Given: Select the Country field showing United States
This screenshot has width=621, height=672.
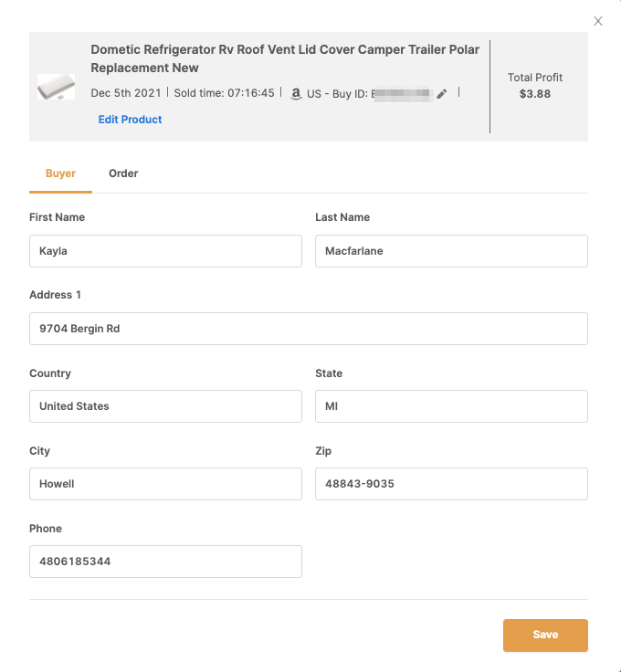Looking at the screenshot, I should pyautogui.click(x=165, y=406).
